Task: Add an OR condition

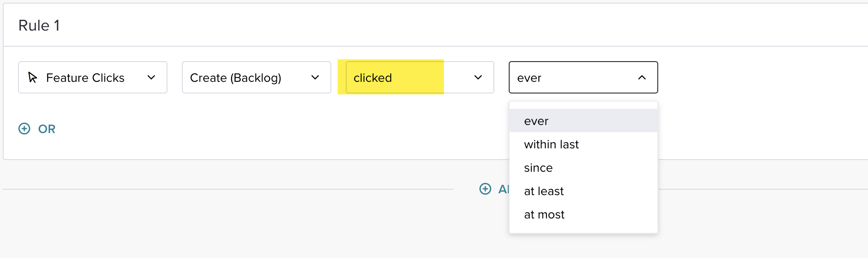Action: click(37, 129)
